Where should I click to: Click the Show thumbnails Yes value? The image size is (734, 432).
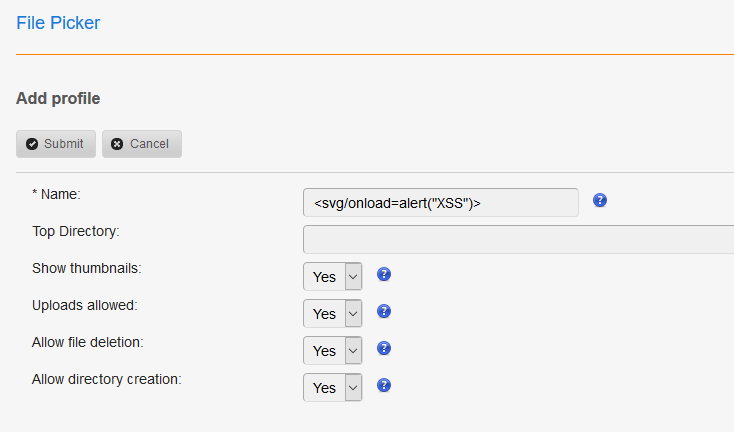324,277
